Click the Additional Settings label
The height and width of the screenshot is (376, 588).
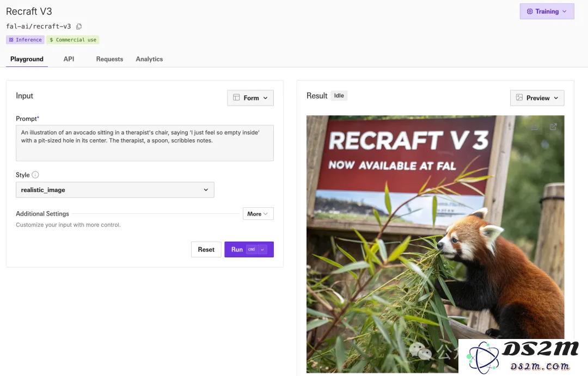click(x=42, y=214)
